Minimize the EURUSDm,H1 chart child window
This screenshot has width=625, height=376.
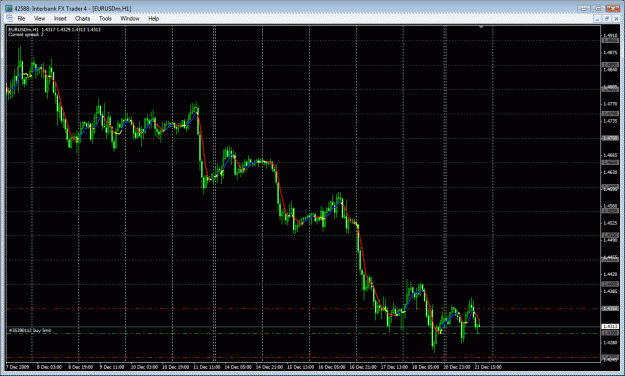pyautogui.click(x=597, y=19)
